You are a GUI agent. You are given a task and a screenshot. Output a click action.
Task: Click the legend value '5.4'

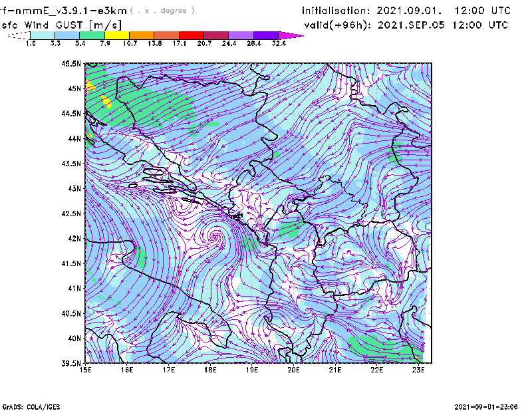[x=80, y=43]
